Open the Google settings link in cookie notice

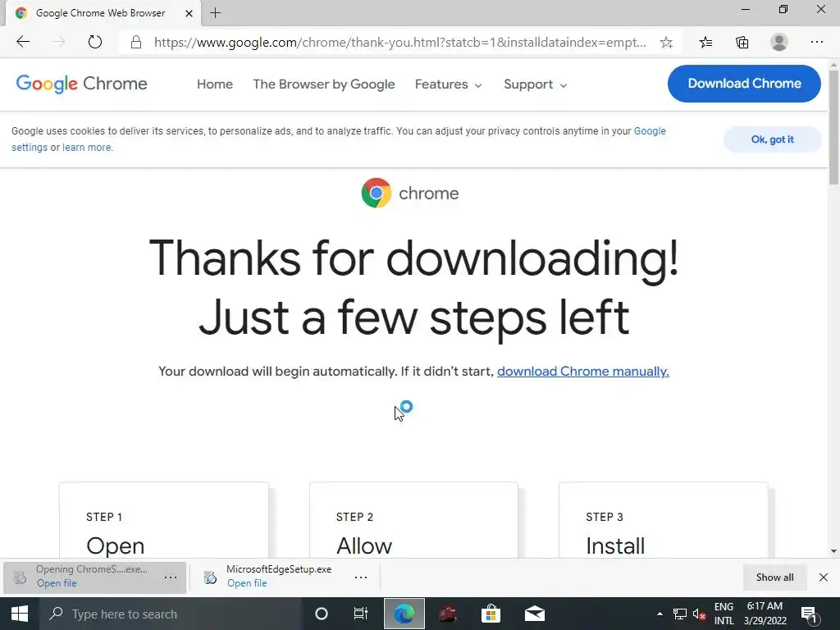pos(650,131)
